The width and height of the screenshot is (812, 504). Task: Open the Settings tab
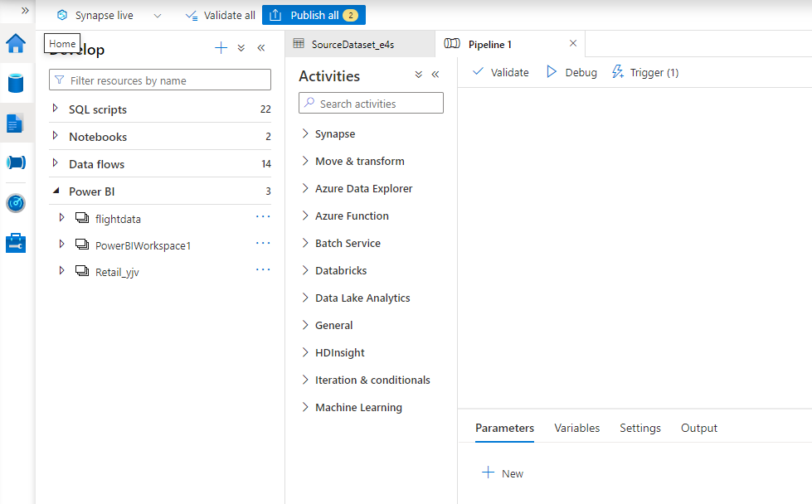[x=640, y=429]
